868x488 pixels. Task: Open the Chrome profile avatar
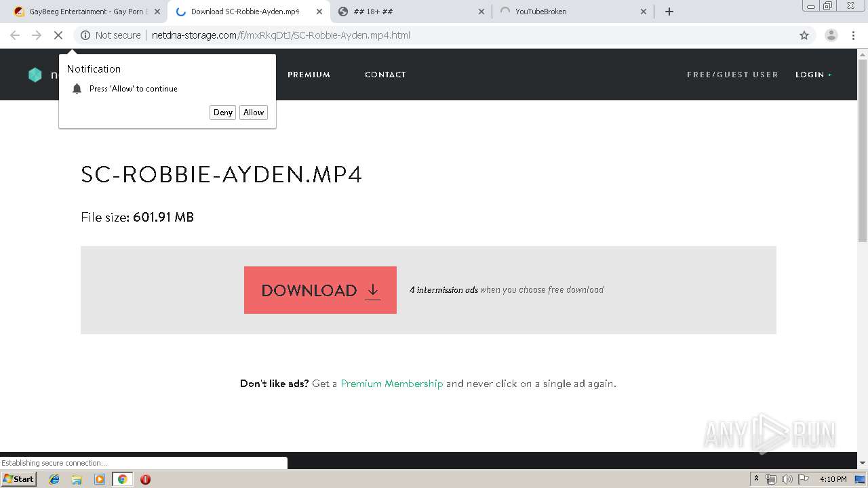[x=831, y=35]
